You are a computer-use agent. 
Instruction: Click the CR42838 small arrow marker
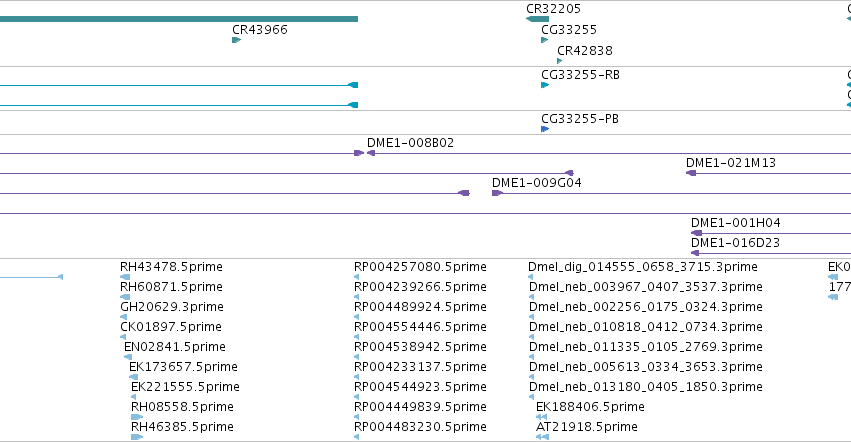coord(560,61)
